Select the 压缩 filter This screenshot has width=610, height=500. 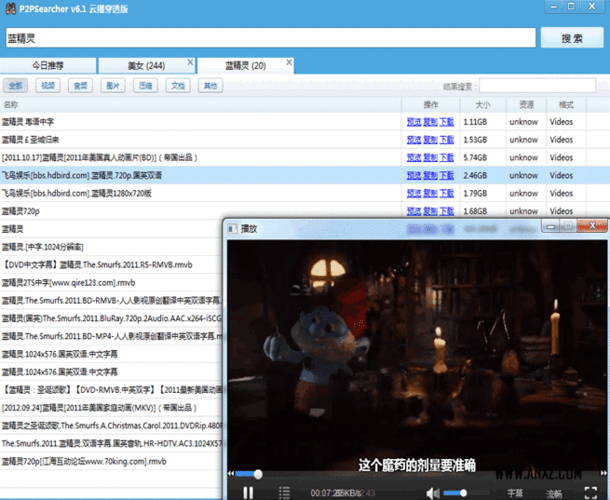[x=145, y=86]
